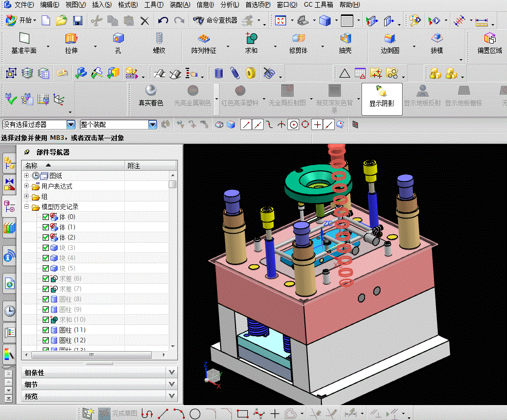Uncheck the 圆柱 (12) feature checkbox
507x420 pixels.
tap(46, 340)
